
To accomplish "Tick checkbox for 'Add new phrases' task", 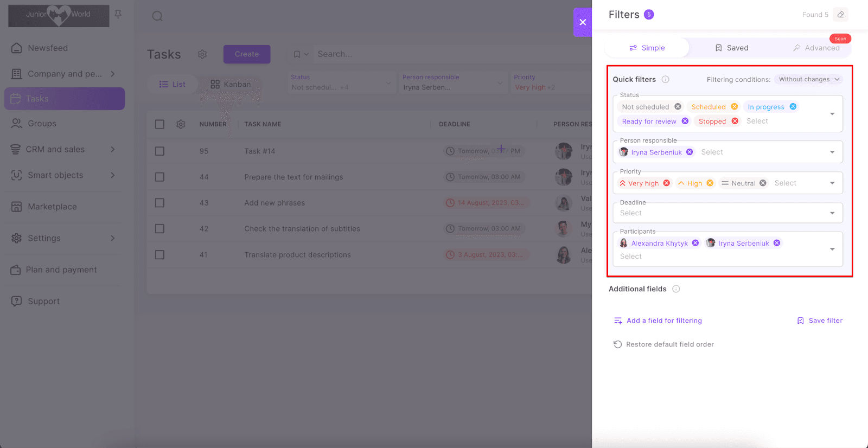I will pos(159,203).
